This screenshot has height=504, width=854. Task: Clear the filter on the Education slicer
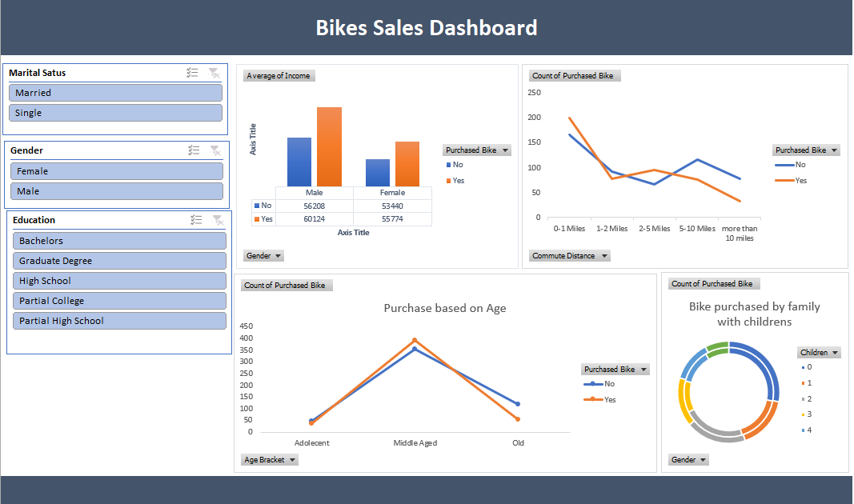217,219
